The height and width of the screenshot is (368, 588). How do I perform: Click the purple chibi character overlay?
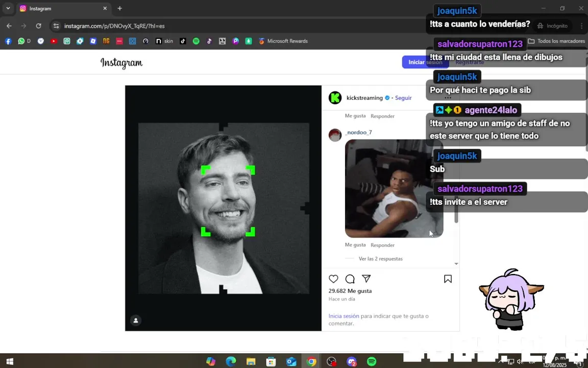[x=511, y=300]
